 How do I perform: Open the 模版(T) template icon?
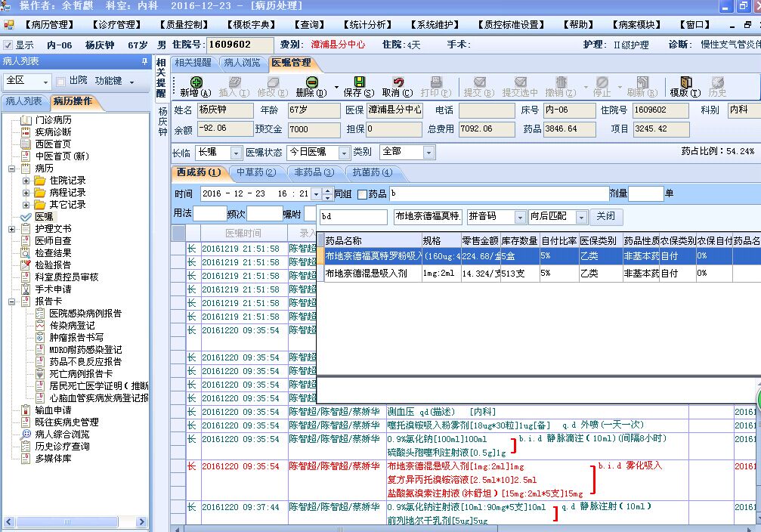685,82
